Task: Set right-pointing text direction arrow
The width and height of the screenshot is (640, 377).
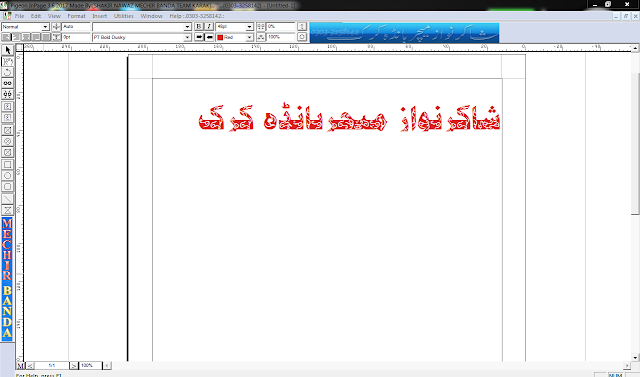Action: coord(199,37)
